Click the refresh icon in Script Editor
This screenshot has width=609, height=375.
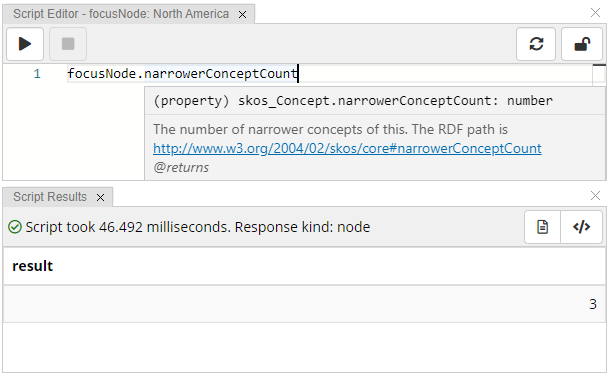(536, 44)
